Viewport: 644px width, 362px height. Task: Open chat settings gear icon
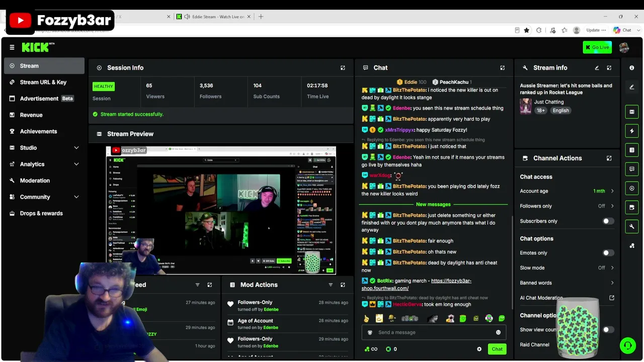[479, 349]
